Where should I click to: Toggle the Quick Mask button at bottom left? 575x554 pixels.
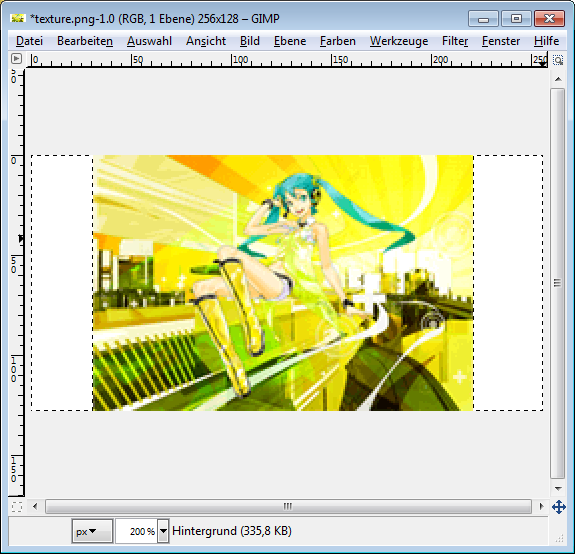[x=17, y=507]
